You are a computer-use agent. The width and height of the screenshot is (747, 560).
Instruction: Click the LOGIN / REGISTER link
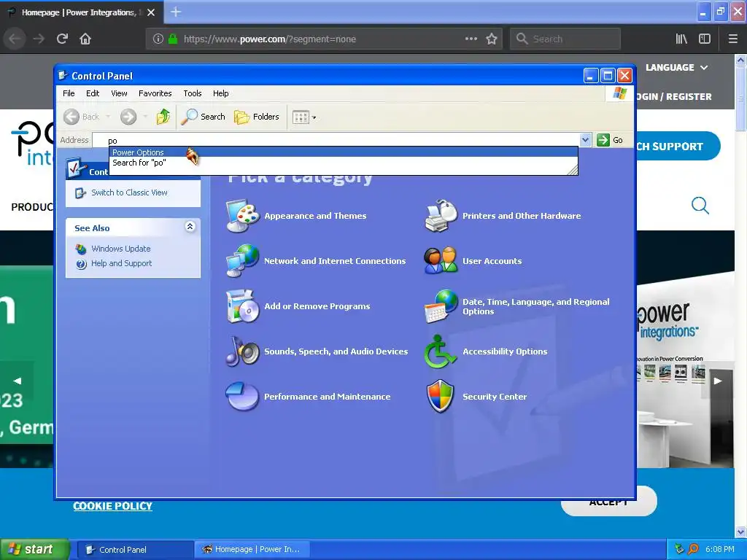click(674, 97)
